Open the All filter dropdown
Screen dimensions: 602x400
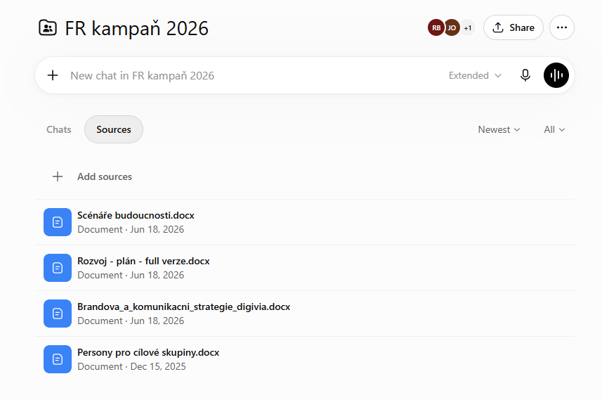554,130
